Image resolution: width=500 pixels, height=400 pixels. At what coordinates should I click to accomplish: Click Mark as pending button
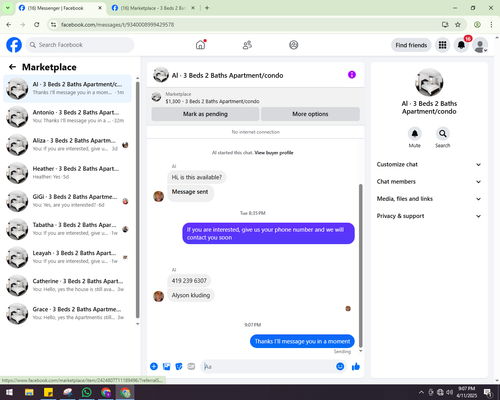pyautogui.click(x=205, y=114)
